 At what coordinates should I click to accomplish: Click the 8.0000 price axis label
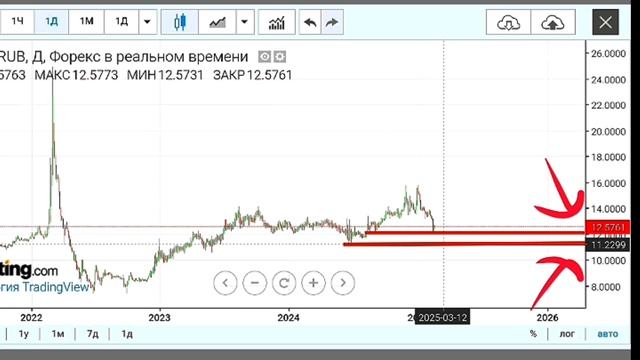[605, 287]
